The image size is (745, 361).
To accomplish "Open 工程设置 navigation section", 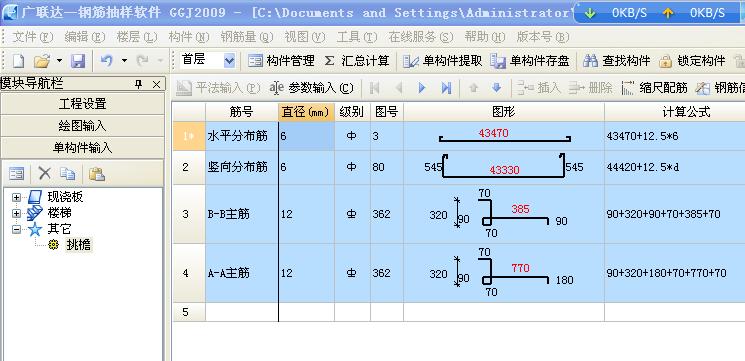I will click(83, 104).
